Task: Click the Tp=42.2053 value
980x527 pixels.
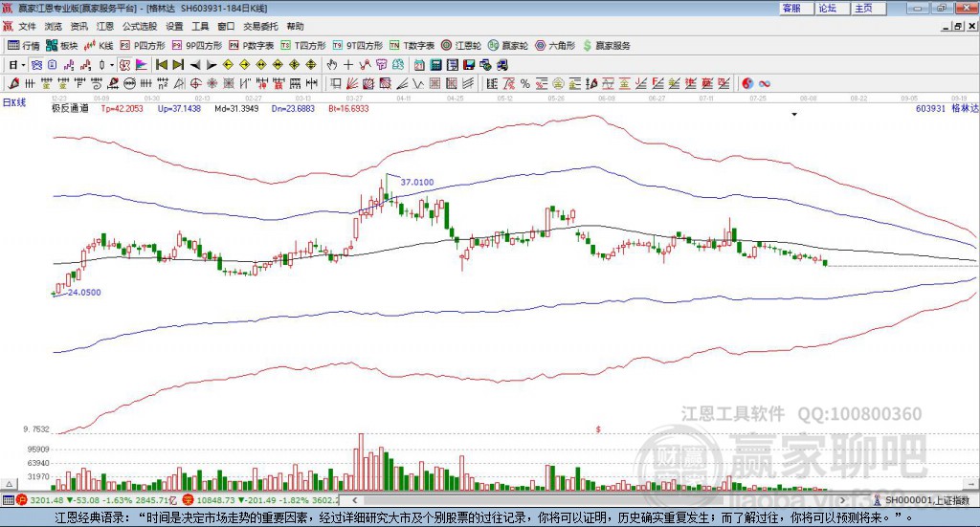Action: pos(122,108)
